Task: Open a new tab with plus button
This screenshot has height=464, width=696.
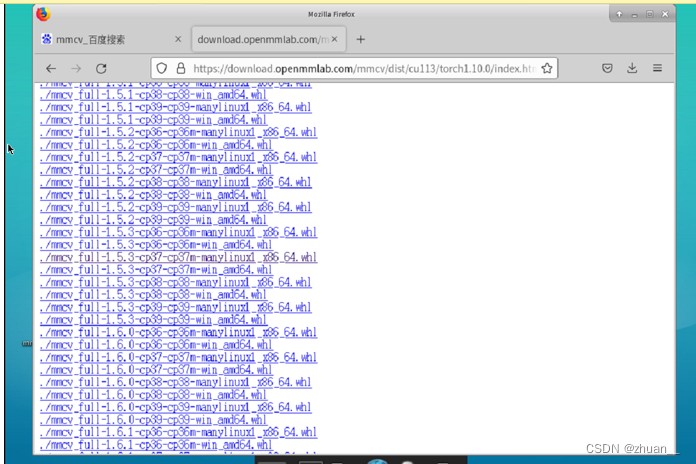Action: pyautogui.click(x=360, y=40)
